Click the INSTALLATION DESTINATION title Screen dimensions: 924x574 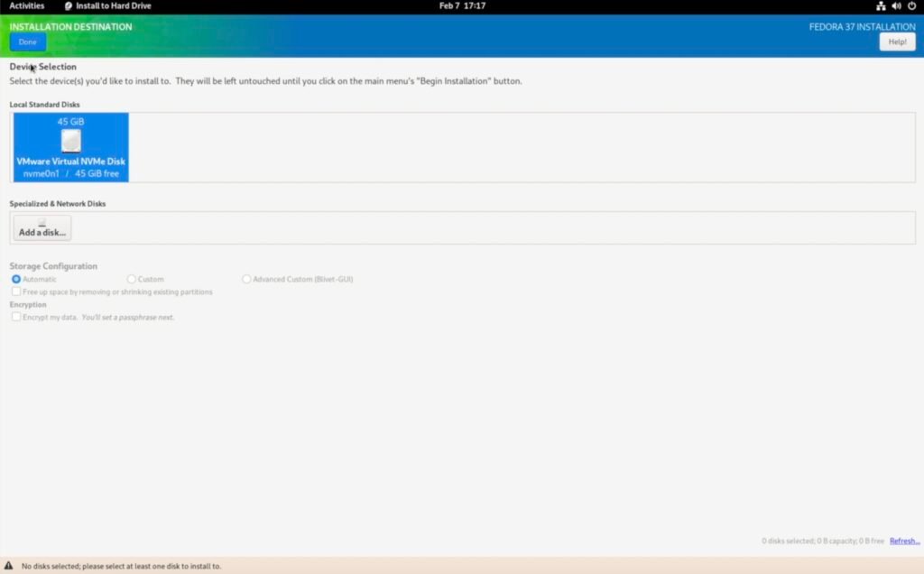pos(70,26)
